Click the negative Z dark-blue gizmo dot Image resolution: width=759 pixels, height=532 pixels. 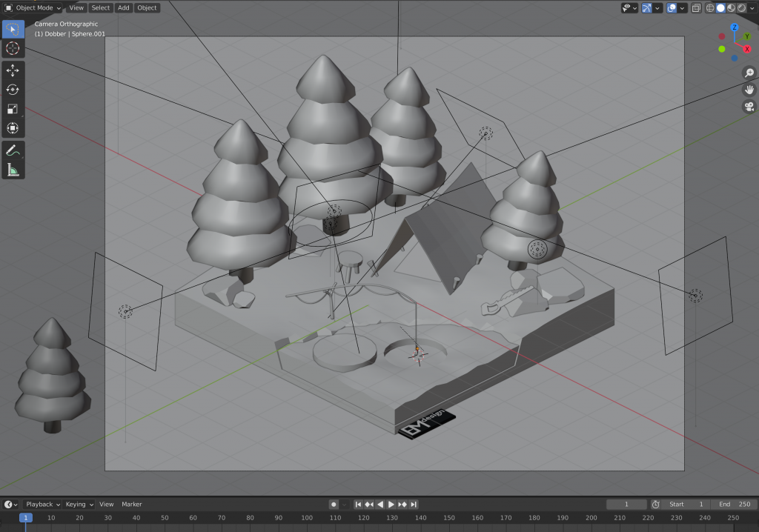point(735,58)
